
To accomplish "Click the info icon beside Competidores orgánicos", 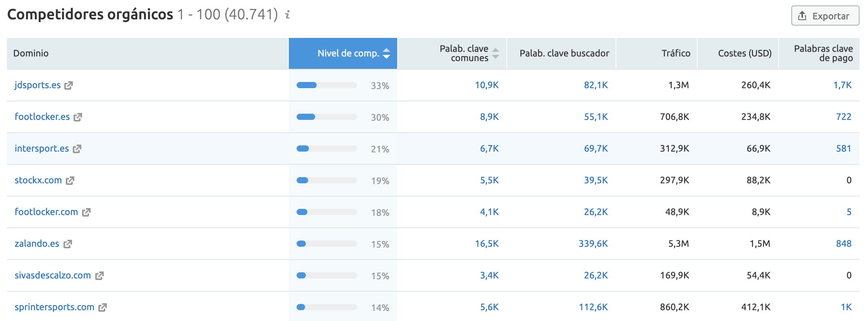I will pos(287,15).
